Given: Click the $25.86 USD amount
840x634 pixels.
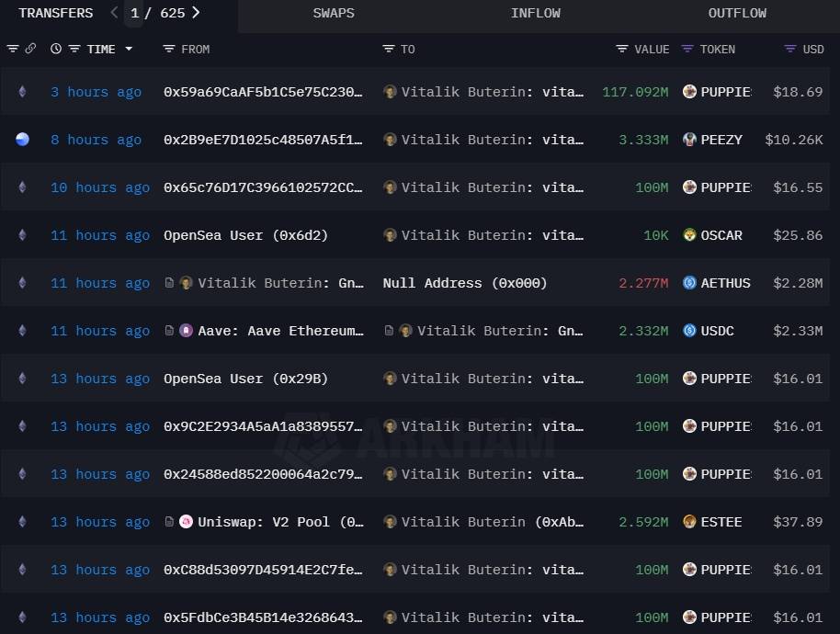Looking at the screenshot, I should (x=799, y=235).
